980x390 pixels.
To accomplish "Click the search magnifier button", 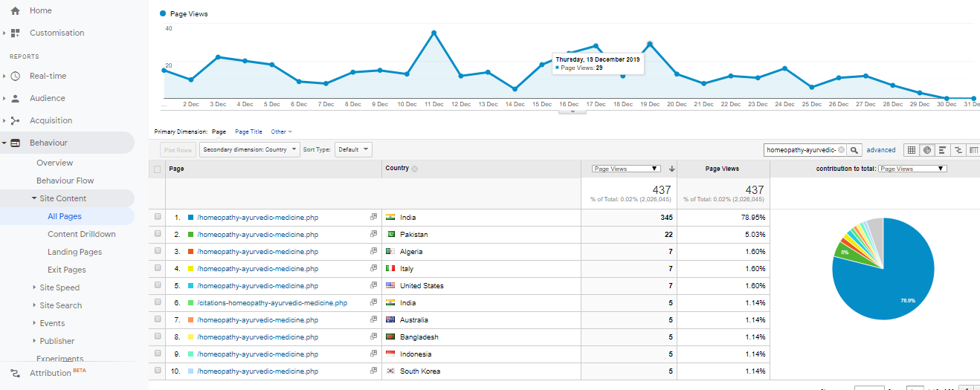I will tap(854, 150).
